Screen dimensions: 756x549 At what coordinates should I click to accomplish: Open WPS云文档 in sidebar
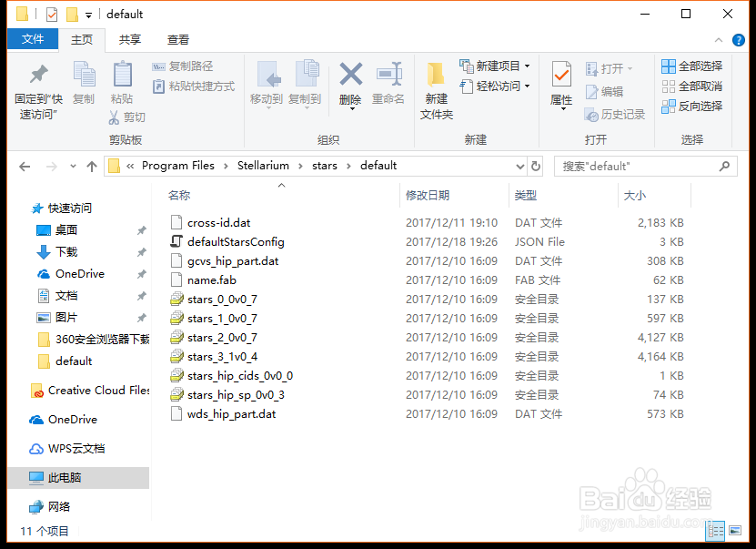(x=67, y=449)
